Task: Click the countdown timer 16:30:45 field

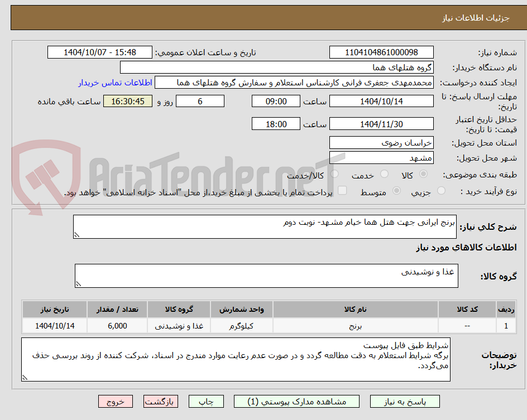Action: [x=128, y=101]
